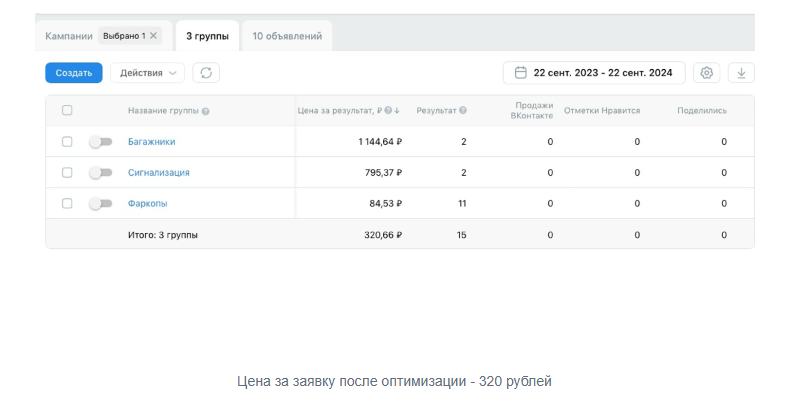Image resolution: width=800 pixels, height=404 pixels.
Task: Open the Фаркопы group link
Action: [147, 204]
